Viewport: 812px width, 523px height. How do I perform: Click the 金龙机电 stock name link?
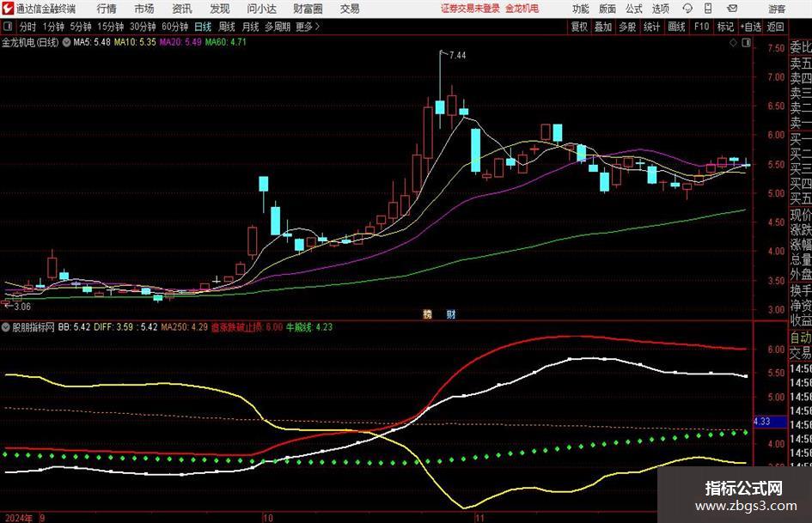point(522,9)
